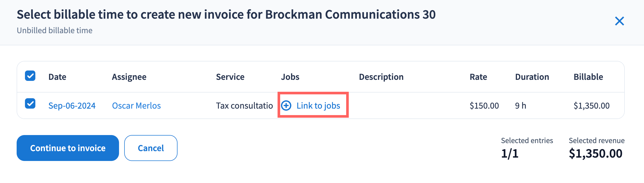This screenshot has height=183, width=644.
Task: Click the Duration column header
Action: tap(532, 77)
